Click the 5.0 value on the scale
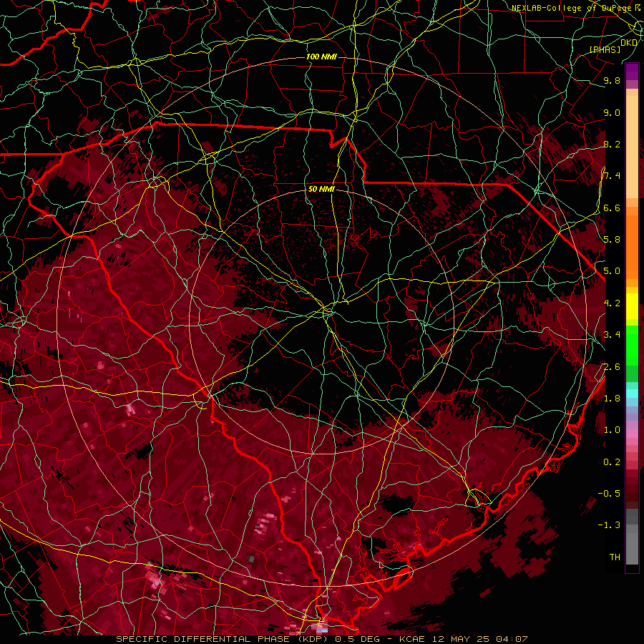The width and height of the screenshot is (644, 644). point(612,271)
